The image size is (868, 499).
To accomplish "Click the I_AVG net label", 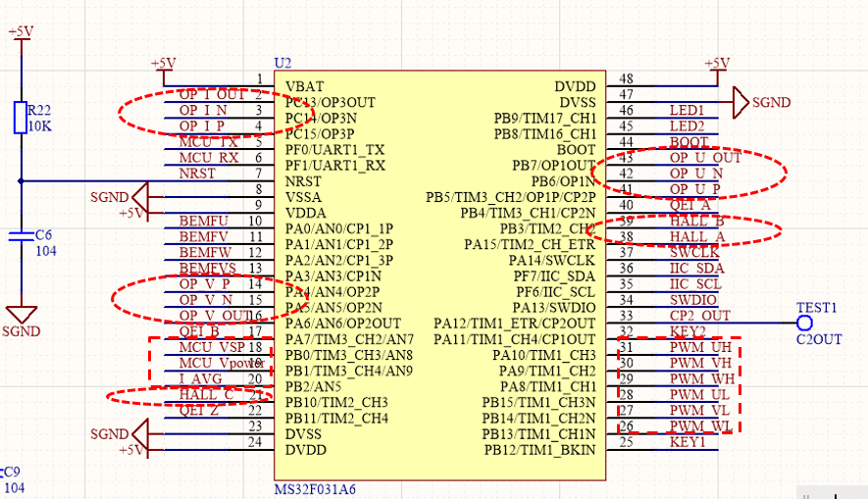I will (200, 379).
